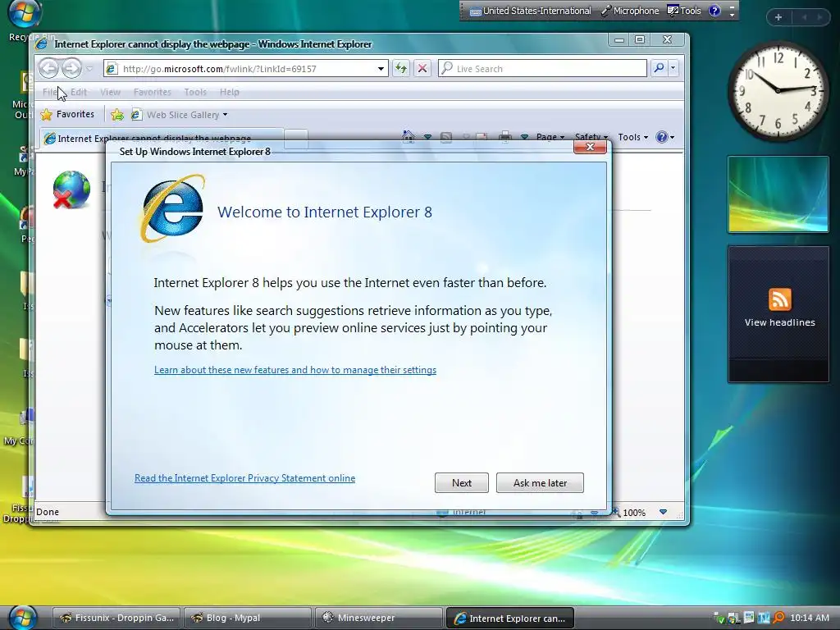Open the View menu
Viewport: 840px width, 630px height.
[x=111, y=92]
